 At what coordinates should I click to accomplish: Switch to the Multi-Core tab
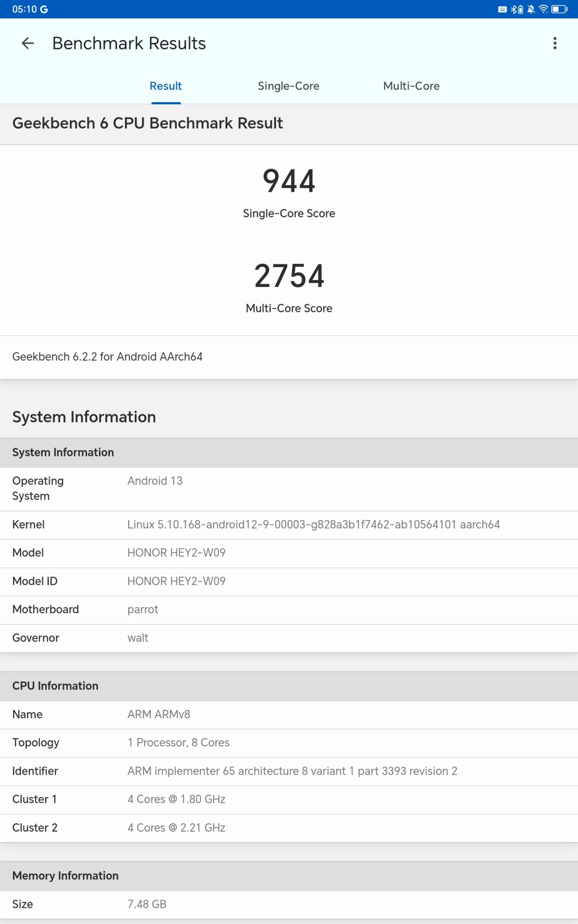point(411,86)
